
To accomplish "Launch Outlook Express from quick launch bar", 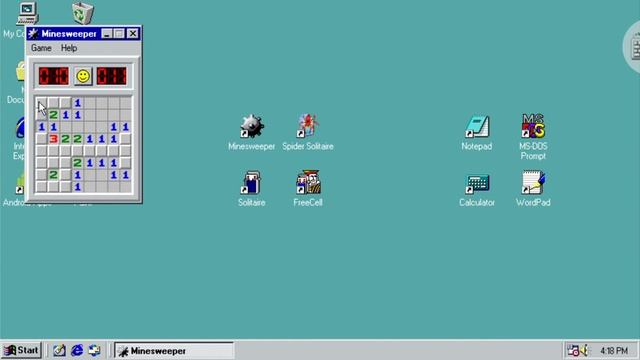I will pyautogui.click(x=94, y=350).
